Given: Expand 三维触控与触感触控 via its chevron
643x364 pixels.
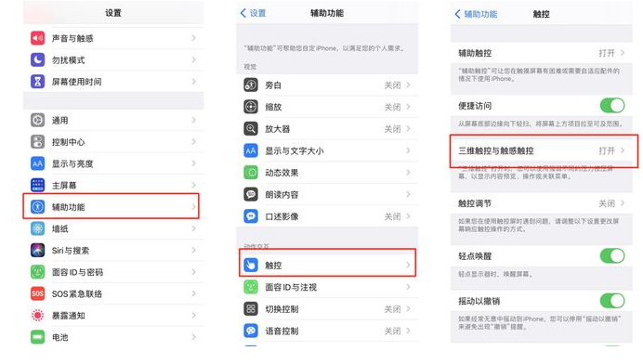Looking at the screenshot, I should click(623, 150).
